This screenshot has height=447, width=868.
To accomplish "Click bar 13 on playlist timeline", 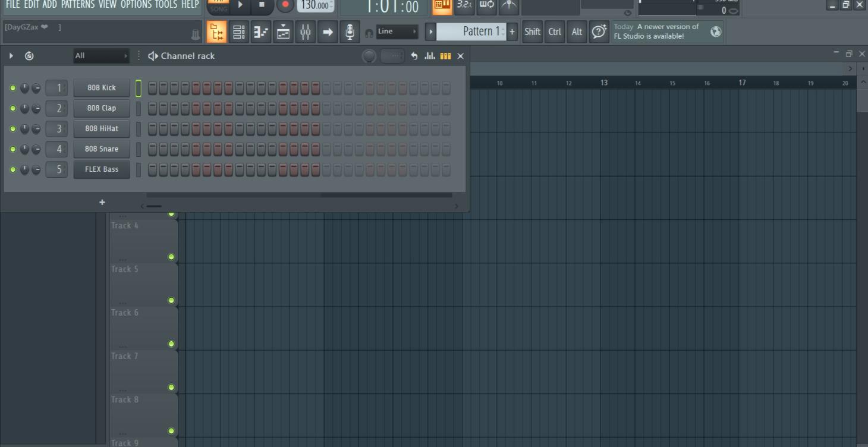I will (x=604, y=83).
